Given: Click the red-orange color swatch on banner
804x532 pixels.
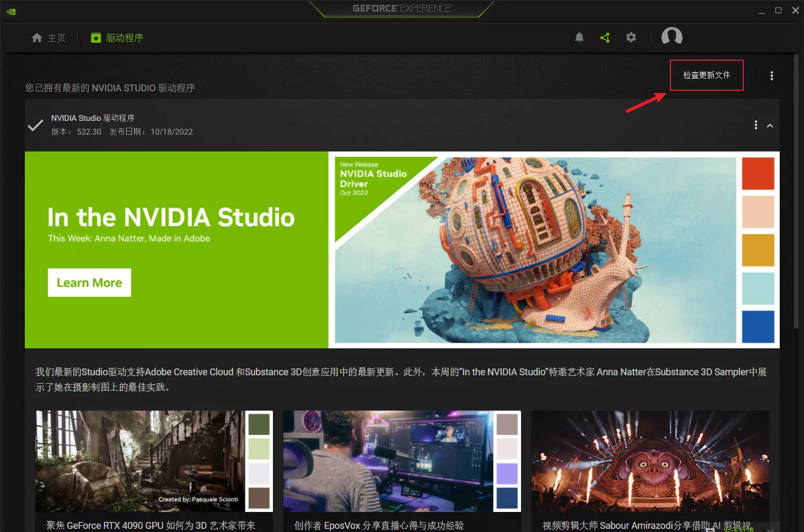Looking at the screenshot, I should point(758,174).
